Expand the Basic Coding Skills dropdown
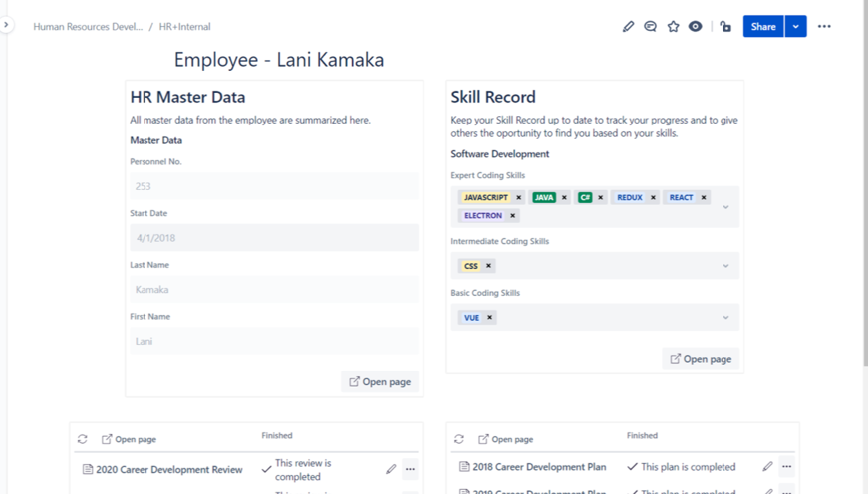The image size is (868, 494). click(x=725, y=318)
